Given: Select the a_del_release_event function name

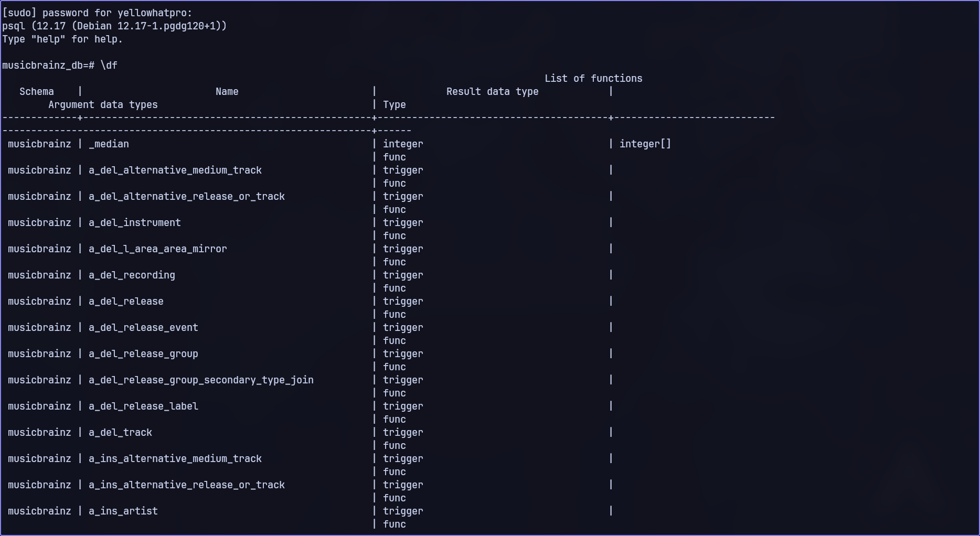Looking at the screenshot, I should pos(143,328).
